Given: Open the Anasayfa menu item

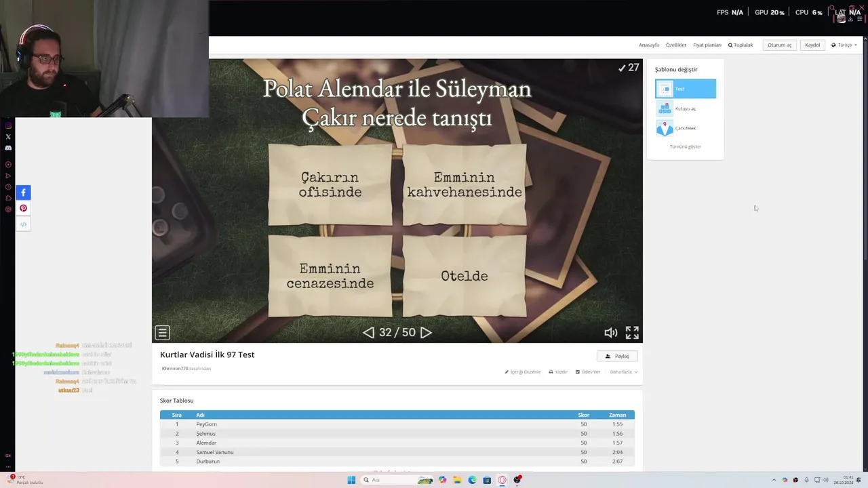Looking at the screenshot, I should (649, 45).
